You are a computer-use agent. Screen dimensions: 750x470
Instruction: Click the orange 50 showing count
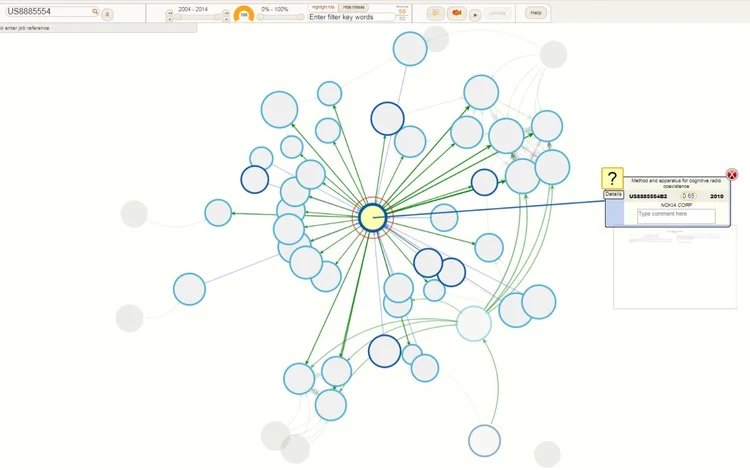coord(402,11)
